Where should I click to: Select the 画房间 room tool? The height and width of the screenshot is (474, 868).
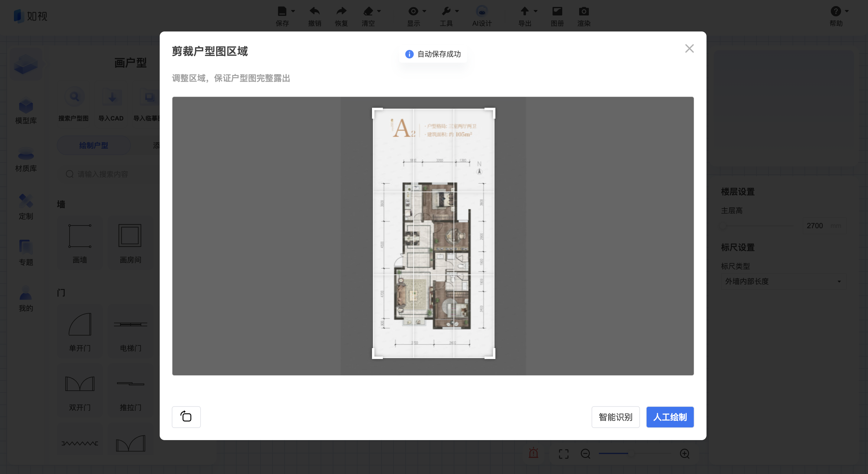tap(130, 243)
